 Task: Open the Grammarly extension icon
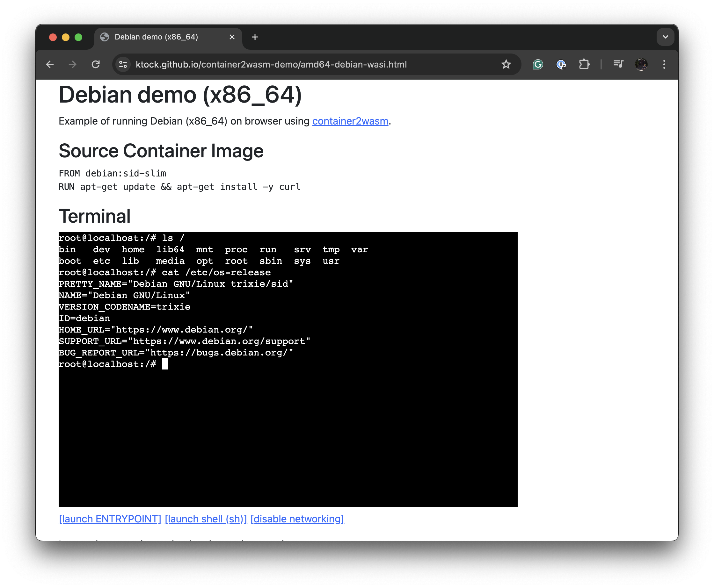coord(537,64)
